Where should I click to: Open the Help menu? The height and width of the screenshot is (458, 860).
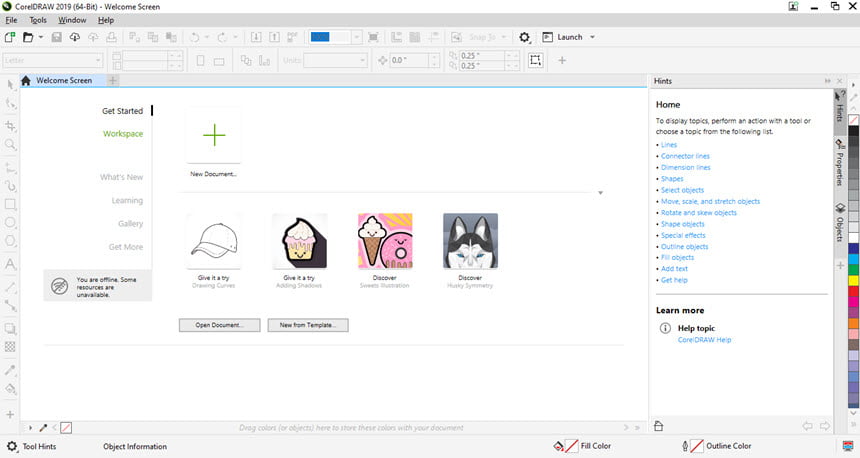106,20
